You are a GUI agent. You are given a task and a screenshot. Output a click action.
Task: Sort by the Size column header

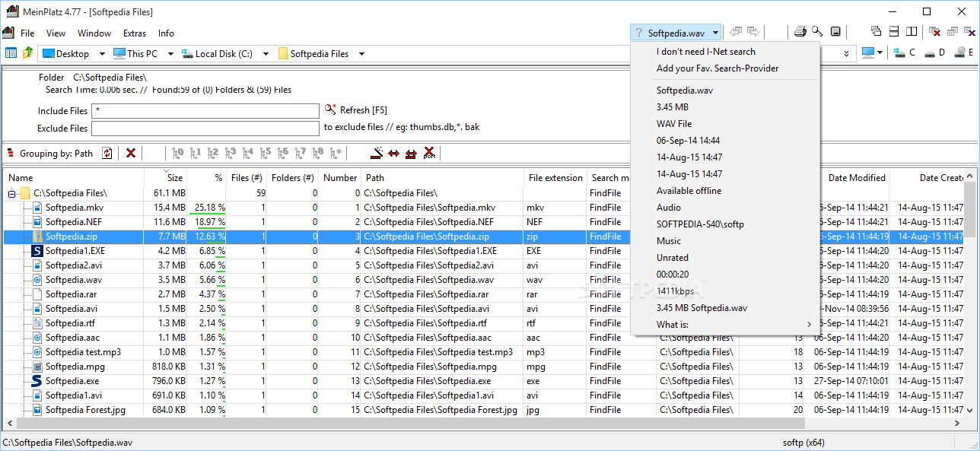(165, 177)
